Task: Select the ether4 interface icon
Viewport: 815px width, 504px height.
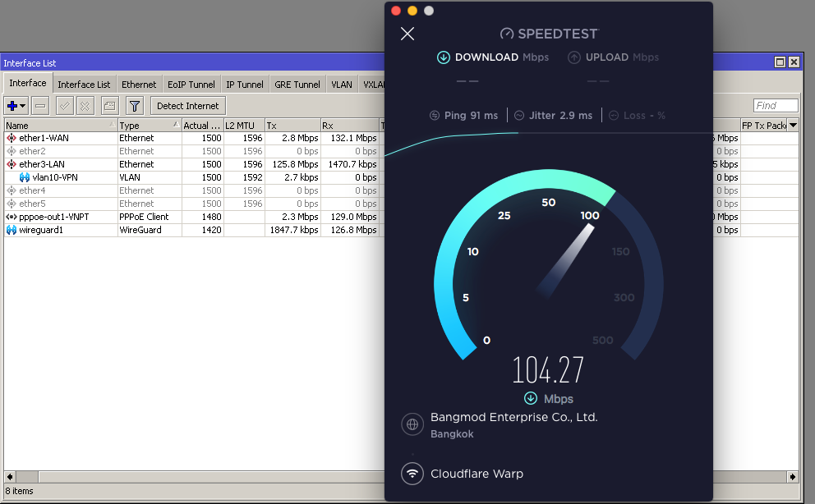Action: pos(11,190)
